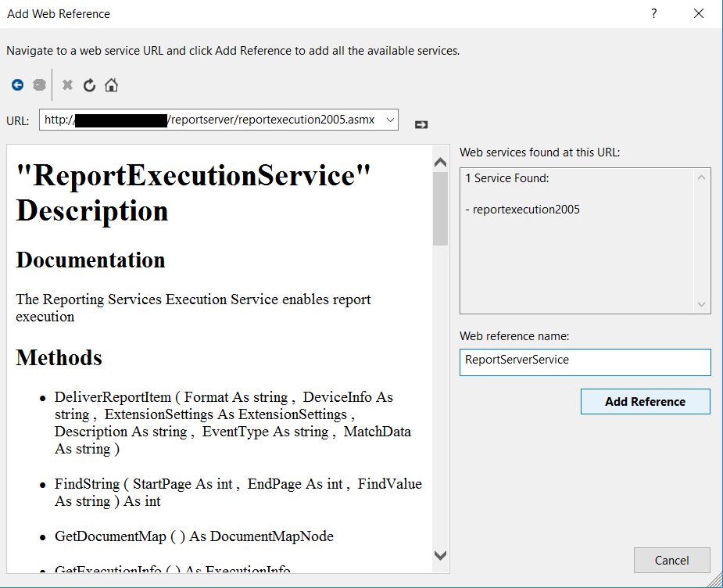
Task: Click the Forward navigation icon
Action: pyautogui.click(x=39, y=84)
